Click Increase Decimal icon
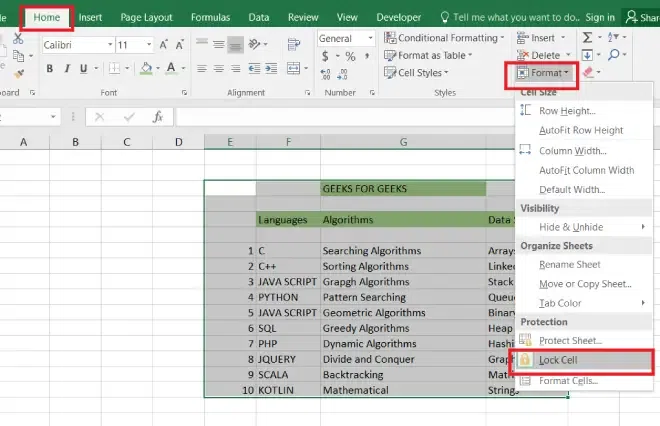This screenshot has width=660, height=426. [x=325, y=75]
